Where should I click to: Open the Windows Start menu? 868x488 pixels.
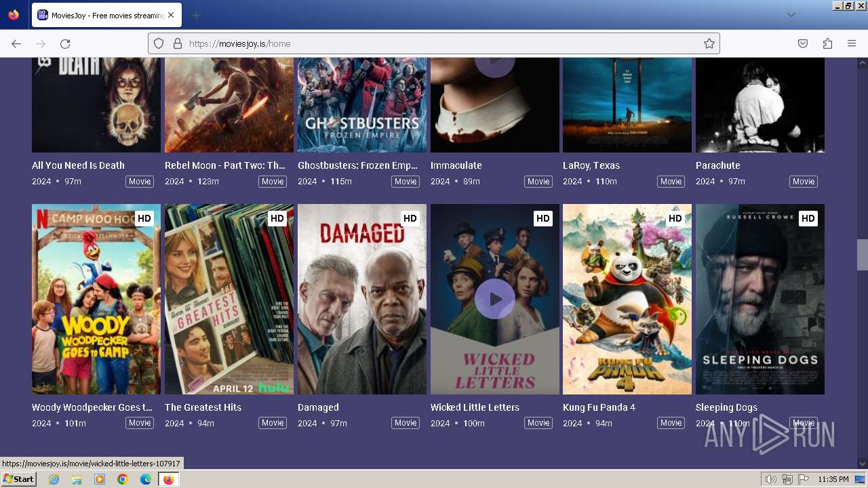click(18, 479)
